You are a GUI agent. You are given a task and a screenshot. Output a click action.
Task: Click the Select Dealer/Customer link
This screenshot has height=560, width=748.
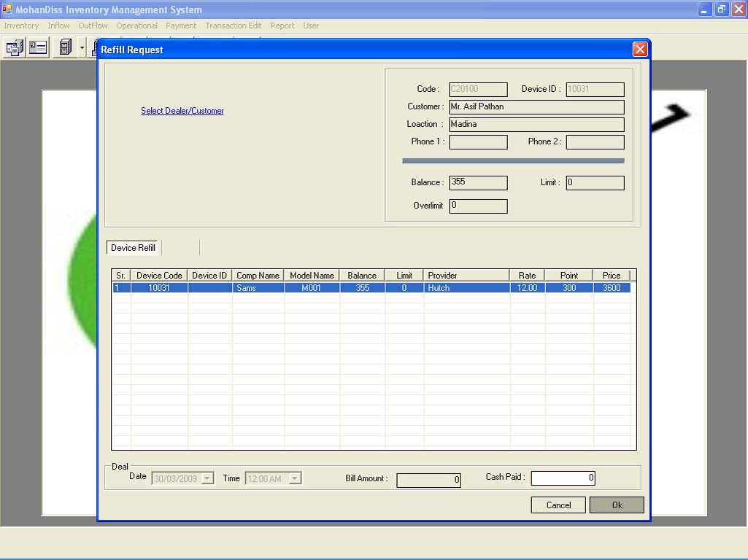[x=182, y=111]
